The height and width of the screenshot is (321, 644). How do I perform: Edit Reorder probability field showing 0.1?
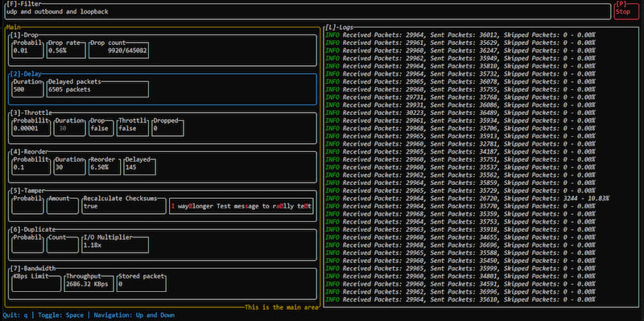31,167
